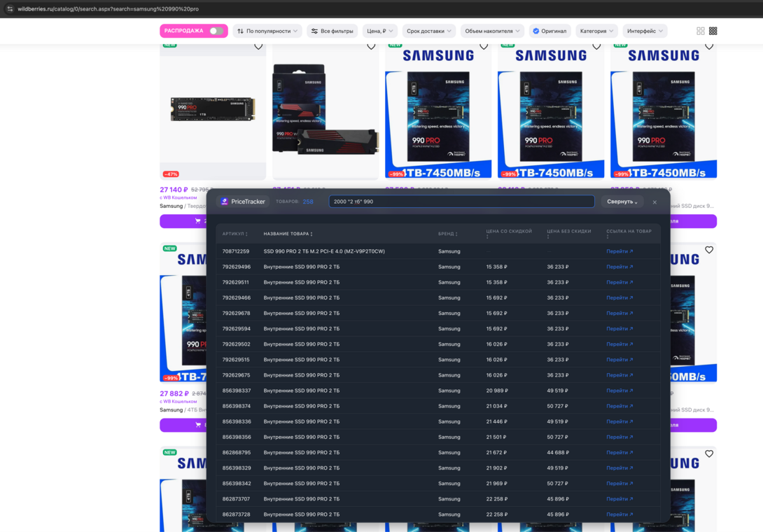Follow Перейти link for article 862868795

coord(619,453)
